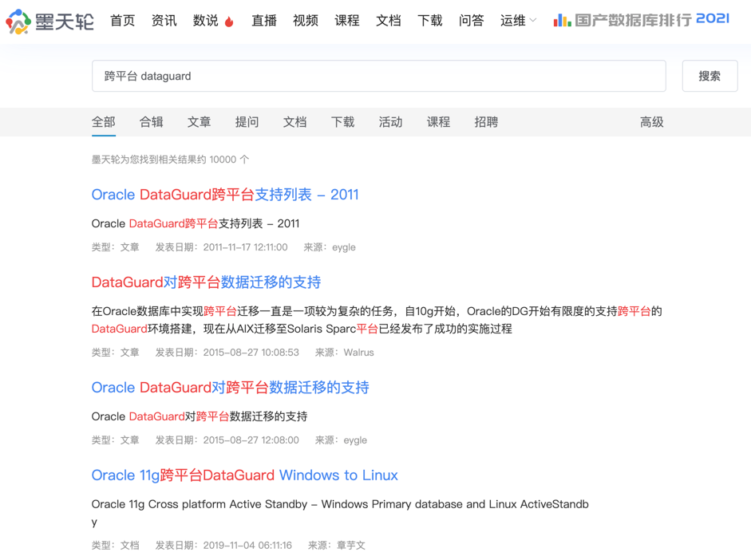Open 高级 advanced search
Screen dimensions: 751x560
(652, 122)
